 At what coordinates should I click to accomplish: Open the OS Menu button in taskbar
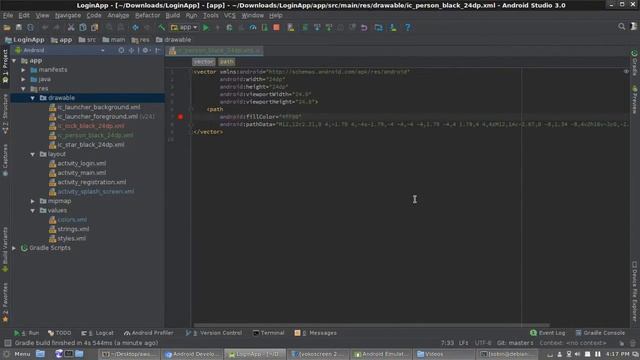pos(17,354)
